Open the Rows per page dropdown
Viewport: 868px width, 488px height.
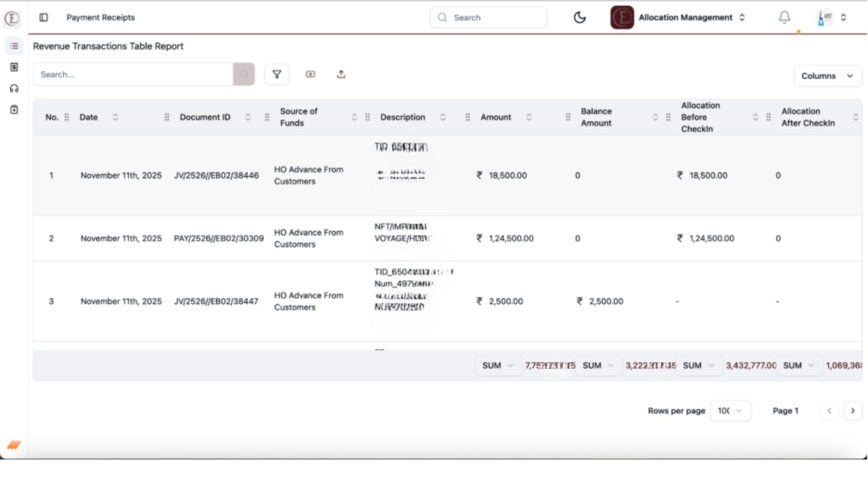pyautogui.click(x=730, y=411)
